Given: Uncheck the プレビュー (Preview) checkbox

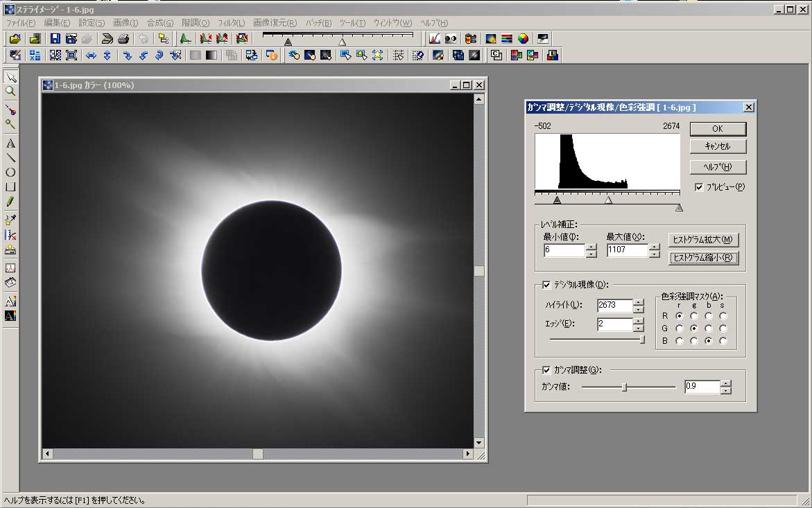Looking at the screenshot, I should [699, 187].
